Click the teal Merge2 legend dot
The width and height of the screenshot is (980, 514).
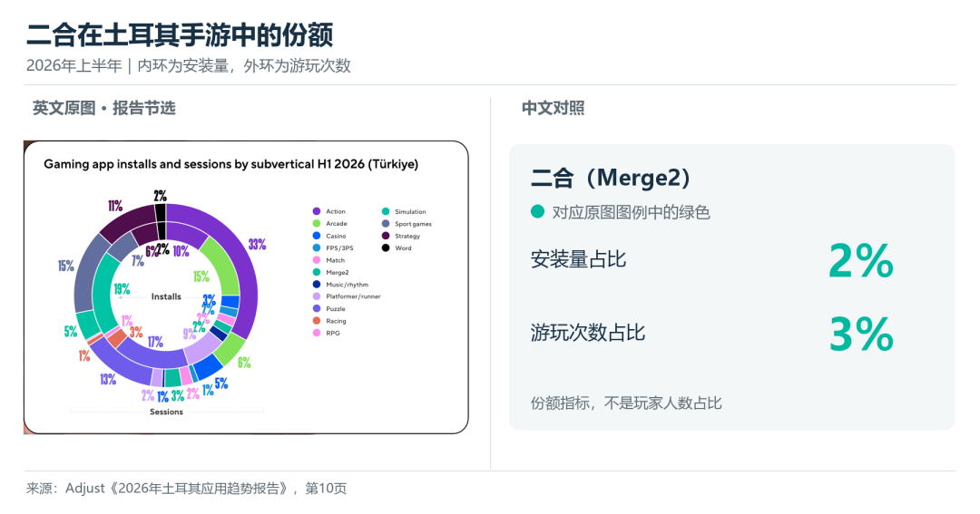point(317,272)
